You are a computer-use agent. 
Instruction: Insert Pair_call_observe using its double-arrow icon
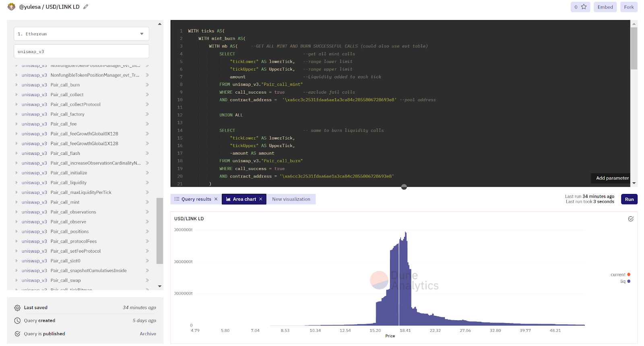(147, 222)
